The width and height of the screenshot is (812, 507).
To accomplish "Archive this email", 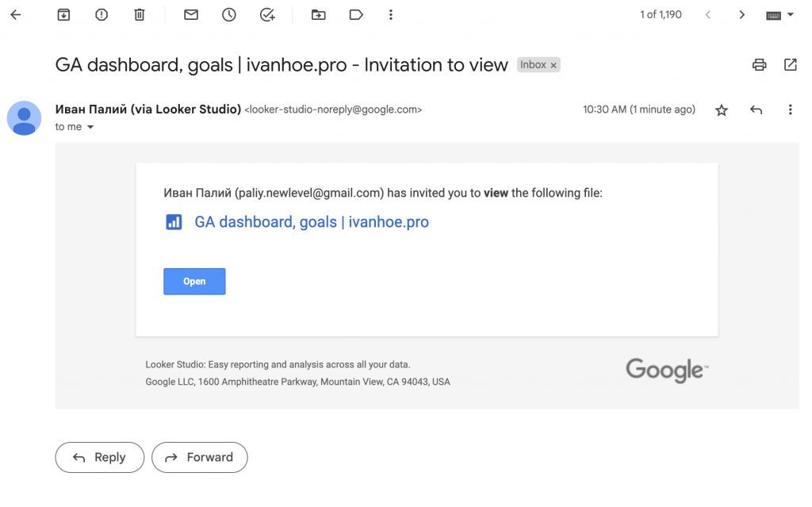I will point(63,15).
